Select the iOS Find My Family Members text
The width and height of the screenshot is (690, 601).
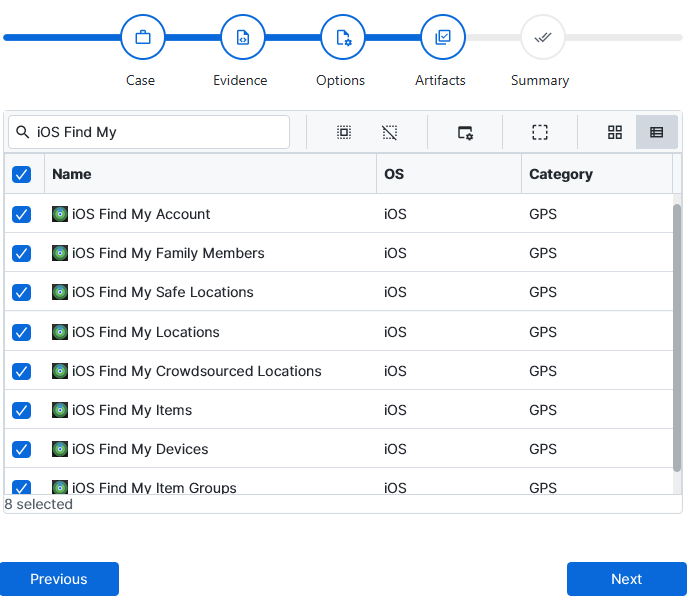click(x=168, y=253)
